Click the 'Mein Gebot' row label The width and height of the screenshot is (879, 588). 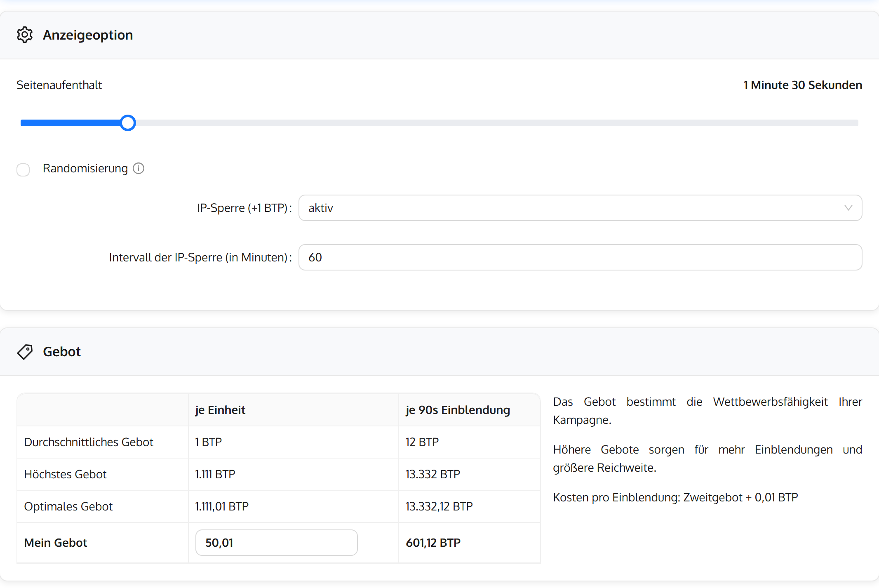tap(56, 543)
